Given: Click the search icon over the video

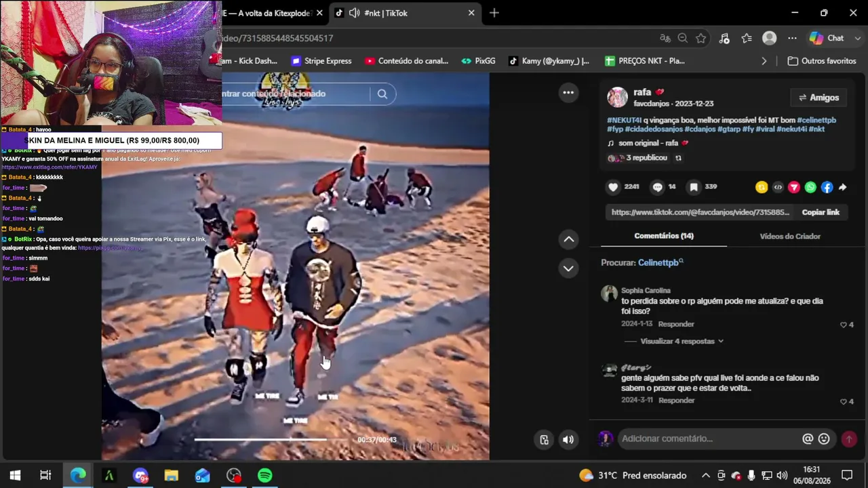Looking at the screenshot, I should tap(382, 94).
